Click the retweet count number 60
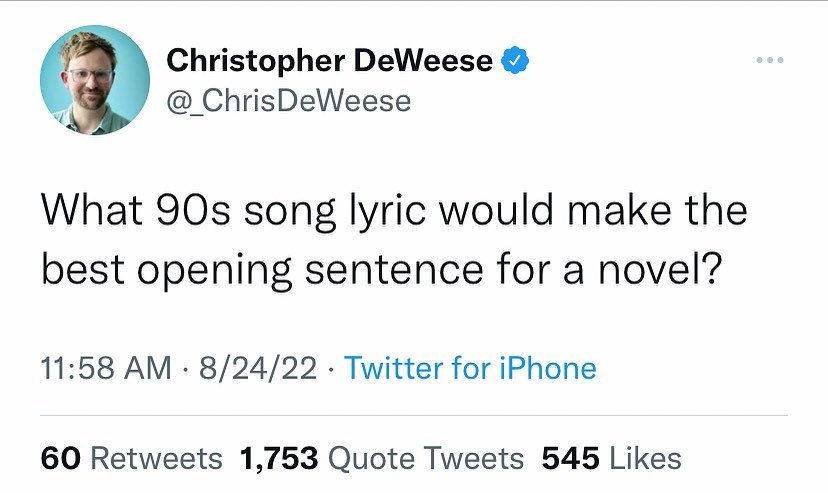828x493 pixels. 61,458
